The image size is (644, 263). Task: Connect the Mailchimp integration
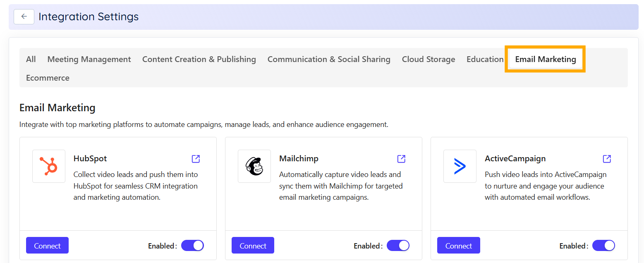coord(252,245)
